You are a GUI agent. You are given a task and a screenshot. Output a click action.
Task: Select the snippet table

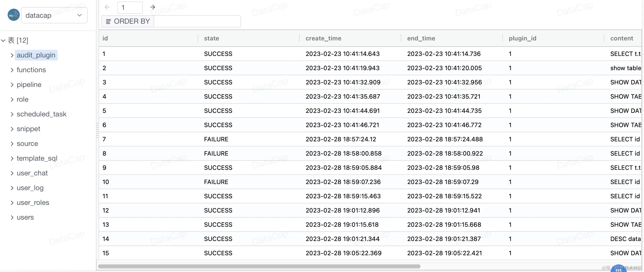click(x=28, y=129)
